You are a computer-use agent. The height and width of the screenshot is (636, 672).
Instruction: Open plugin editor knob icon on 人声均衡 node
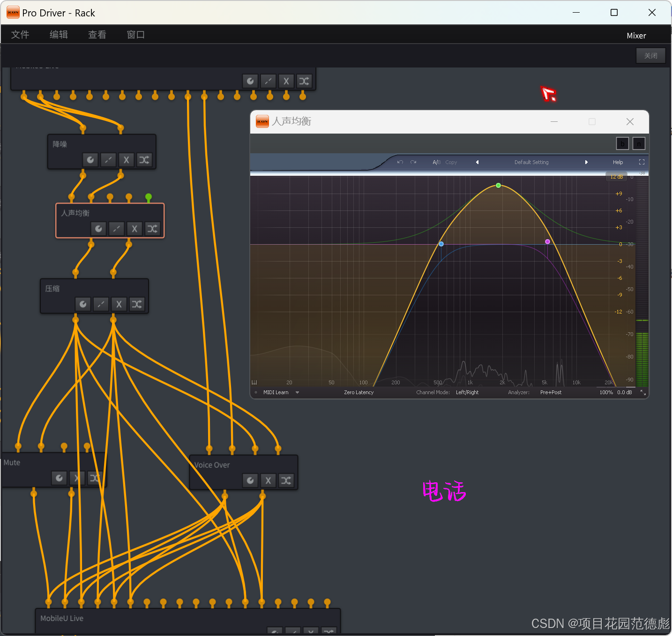[98, 229]
